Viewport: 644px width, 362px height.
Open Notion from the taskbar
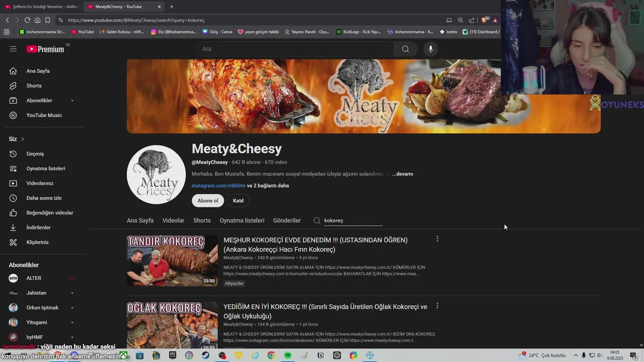pyautogui.click(x=320, y=355)
